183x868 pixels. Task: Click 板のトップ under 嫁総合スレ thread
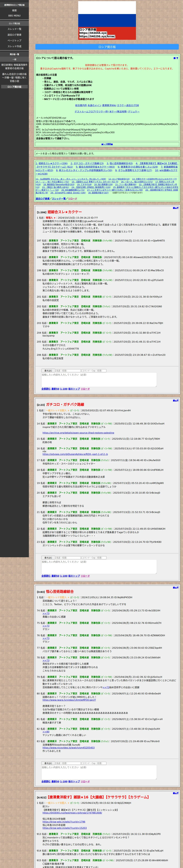(x=74, y=389)
